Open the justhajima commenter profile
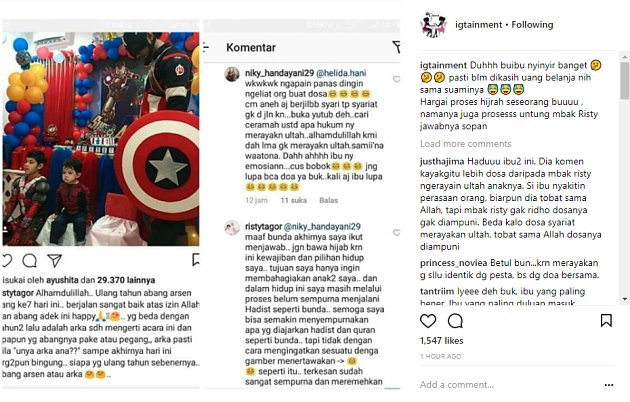Screen dimensions: 630x402 (x=442, y=161)
